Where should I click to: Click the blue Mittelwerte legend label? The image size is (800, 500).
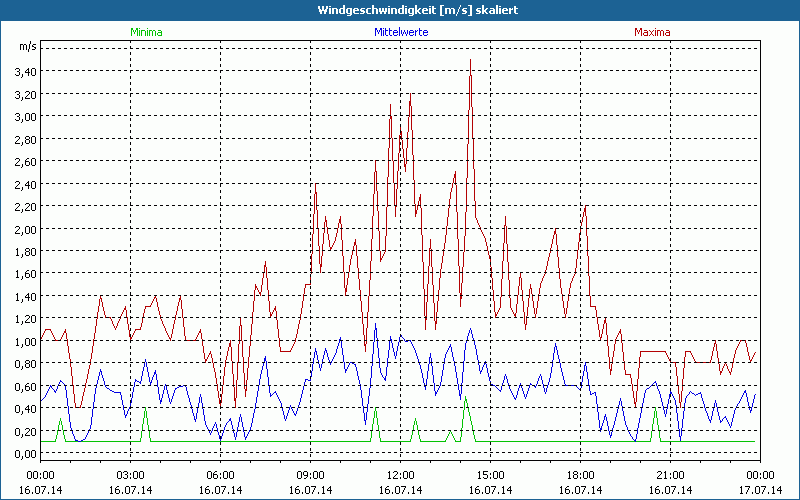[400, 32]
